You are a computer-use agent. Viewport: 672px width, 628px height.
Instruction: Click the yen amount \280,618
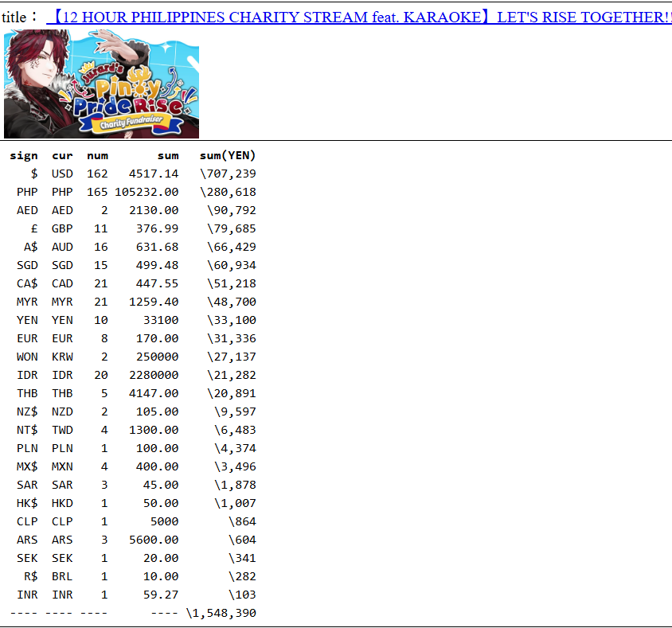click(x=228, y=192)
